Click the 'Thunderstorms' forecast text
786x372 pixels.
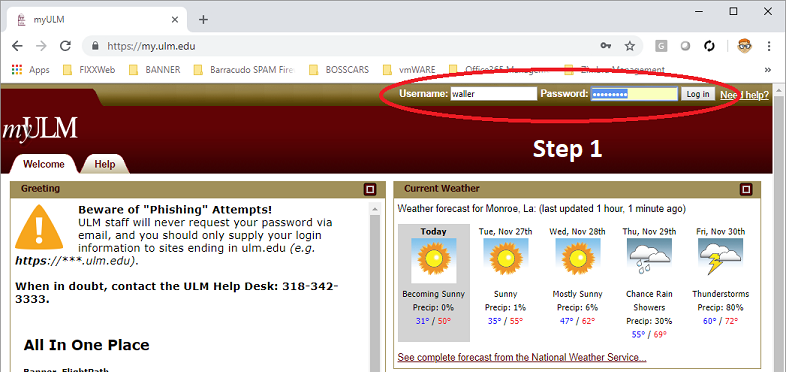coord(720,294)
